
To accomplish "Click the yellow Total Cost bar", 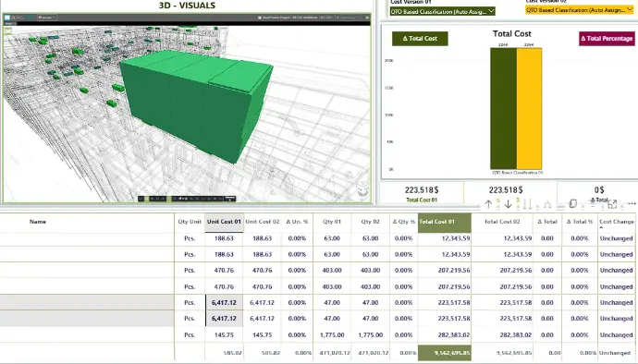I will [x=530, y=109].
